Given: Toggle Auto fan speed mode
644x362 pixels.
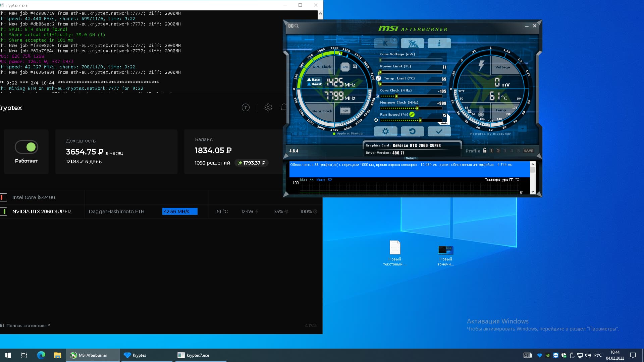Looking at the screenshot, I should [x=444, y=123].
